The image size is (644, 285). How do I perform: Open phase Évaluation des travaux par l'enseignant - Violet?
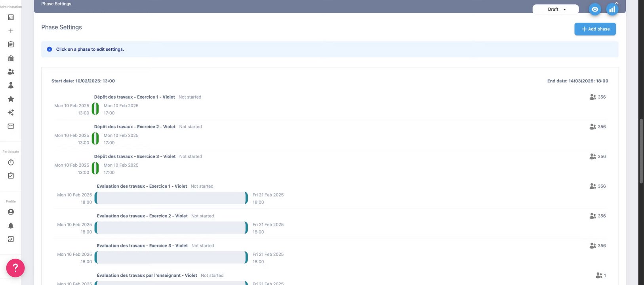(x=147, y=275)
